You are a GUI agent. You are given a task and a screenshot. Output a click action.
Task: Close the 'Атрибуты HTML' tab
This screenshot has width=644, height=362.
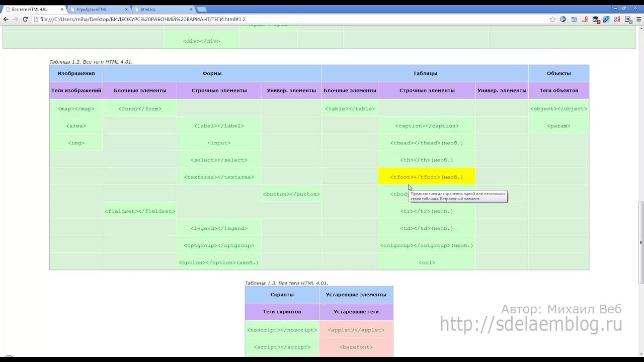click(126, 9)
